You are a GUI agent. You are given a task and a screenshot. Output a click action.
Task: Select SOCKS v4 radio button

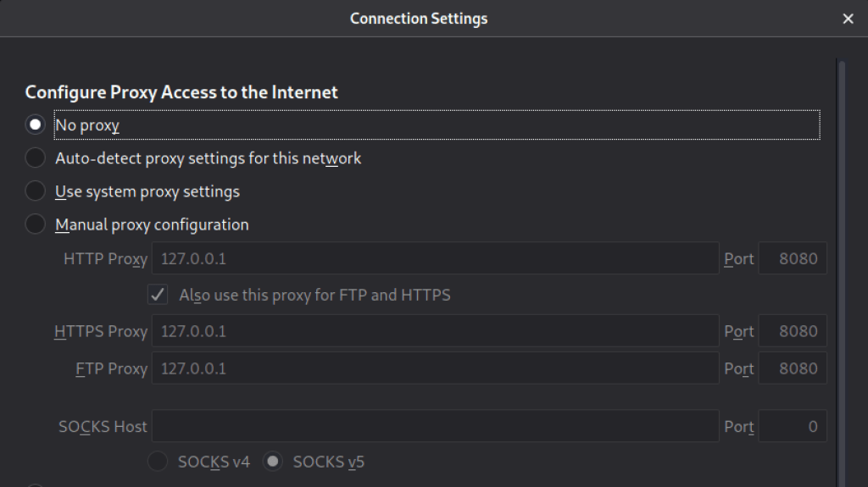[158, 462]
